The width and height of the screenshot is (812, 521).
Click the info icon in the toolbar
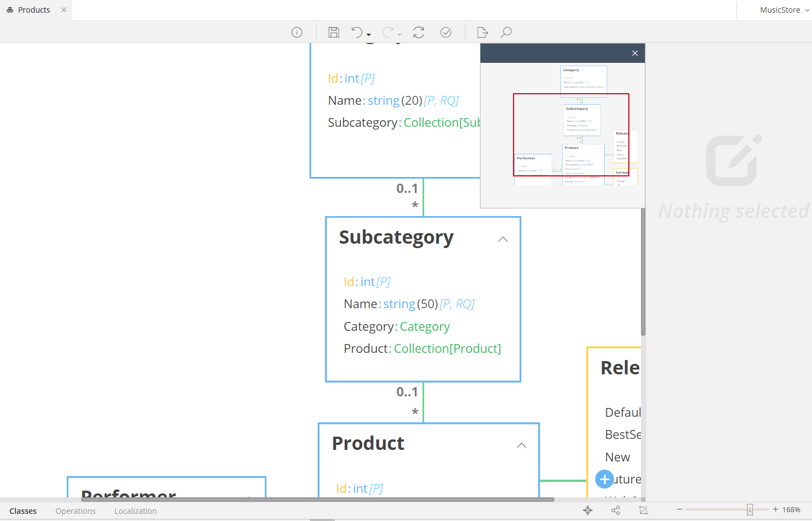[x=297, y=33]
